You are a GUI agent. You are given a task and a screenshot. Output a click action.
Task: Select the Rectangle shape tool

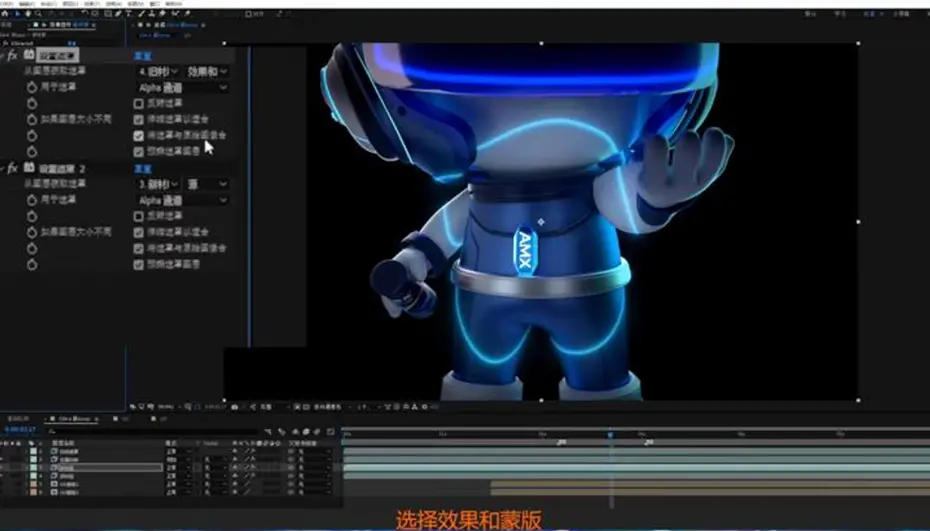tap(107, 13)
